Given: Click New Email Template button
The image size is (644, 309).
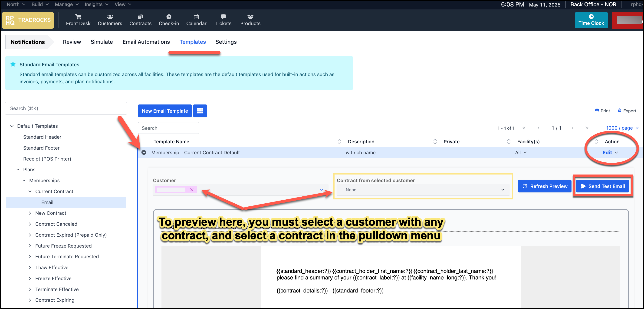Looking at the screenshot, I should 165,111.
